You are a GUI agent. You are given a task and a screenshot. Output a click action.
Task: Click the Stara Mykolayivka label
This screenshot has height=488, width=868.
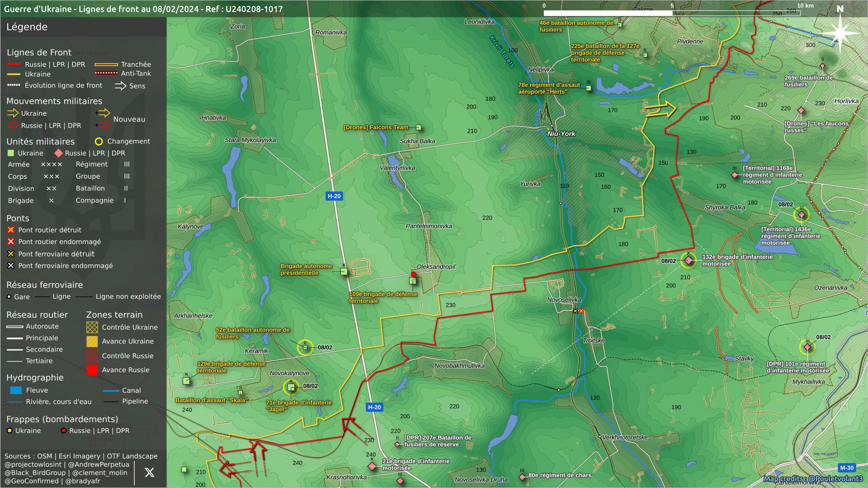[x=250, y=140]
